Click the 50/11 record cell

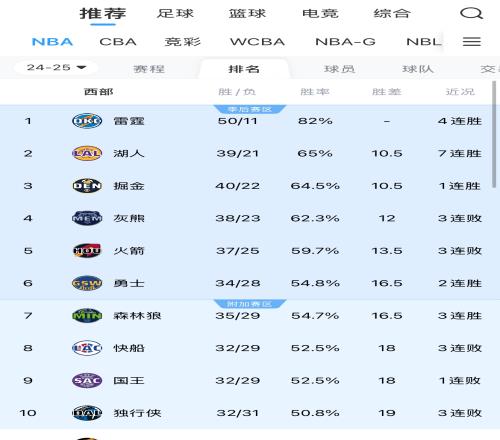tap(238, 121)
